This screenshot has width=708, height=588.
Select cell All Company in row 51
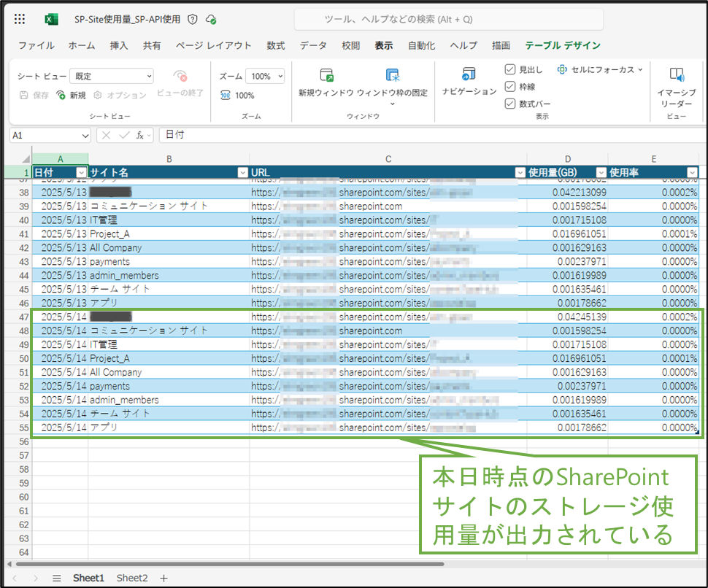169,372
